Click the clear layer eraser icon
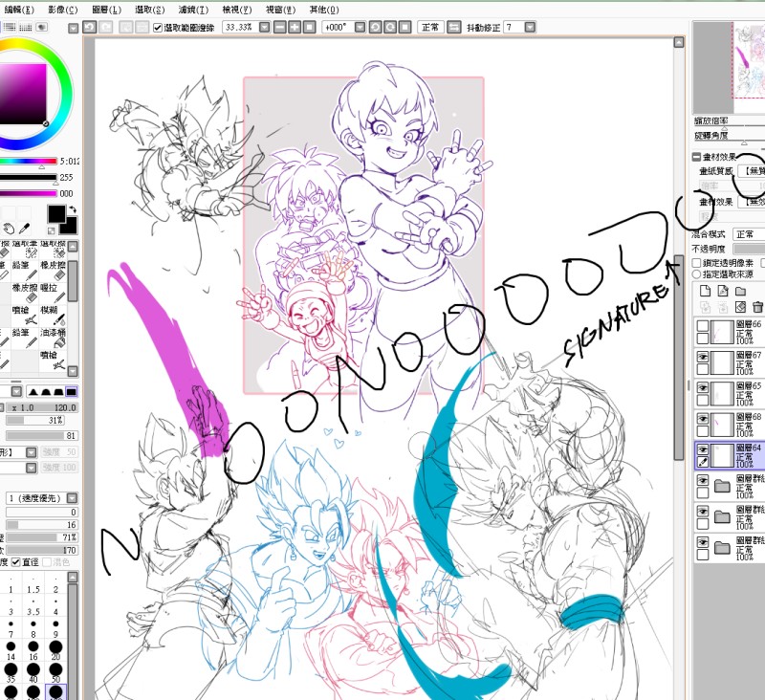The image size is (765, 700). pos(740,307)
